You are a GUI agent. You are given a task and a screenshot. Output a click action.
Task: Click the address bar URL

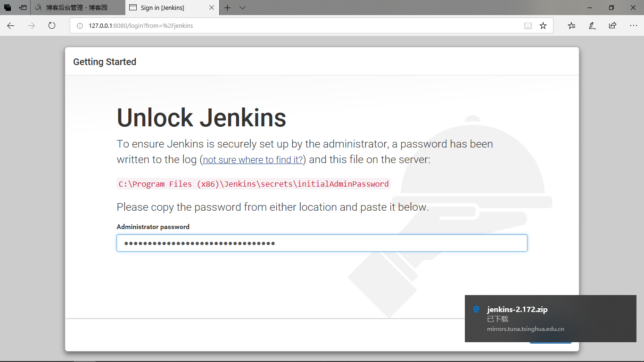140,26
